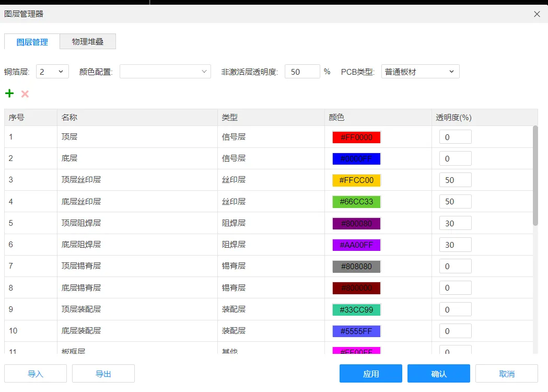Open the PCB类型 dropdown showing 普通板材
Image resolution: width=548 pixels, height=392 pixels.
420,72
